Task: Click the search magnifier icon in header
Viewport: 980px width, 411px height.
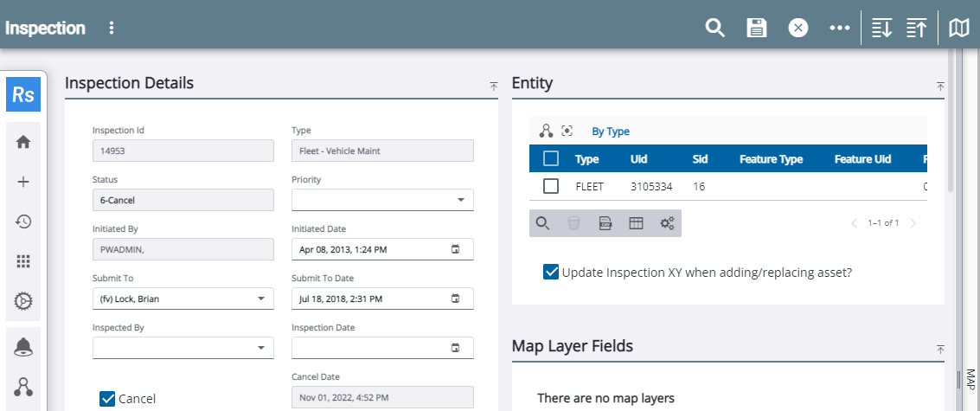Action: click(x=714, y=28)
